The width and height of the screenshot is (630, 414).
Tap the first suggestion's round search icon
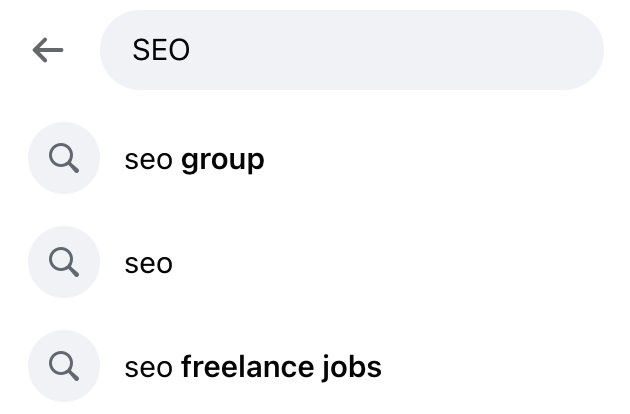click(64, 158)
